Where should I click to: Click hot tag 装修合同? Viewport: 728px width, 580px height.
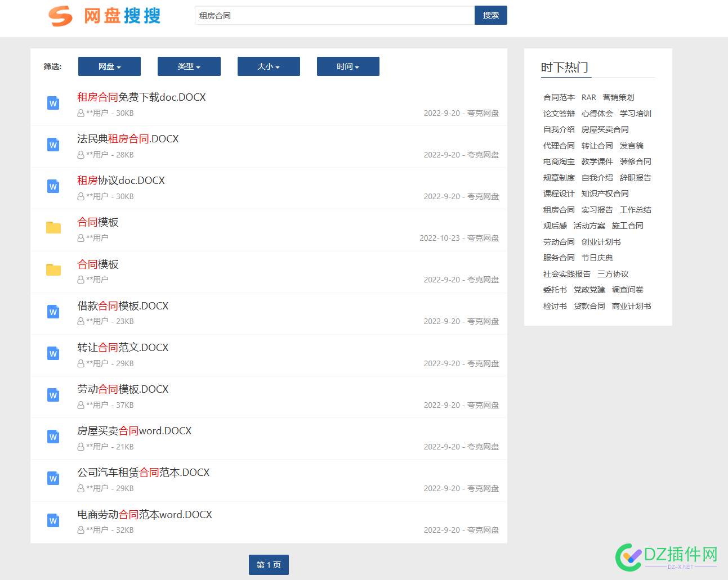(636, 161)
